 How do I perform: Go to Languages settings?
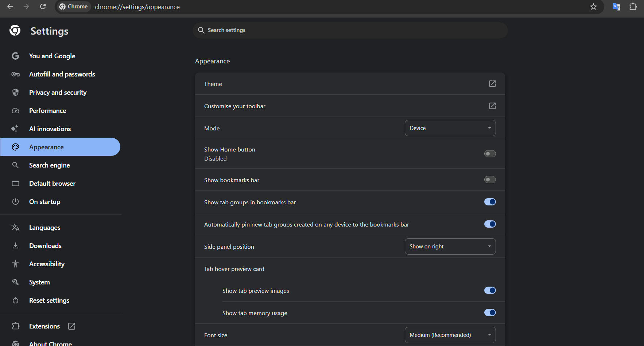[x=45, y=228]
